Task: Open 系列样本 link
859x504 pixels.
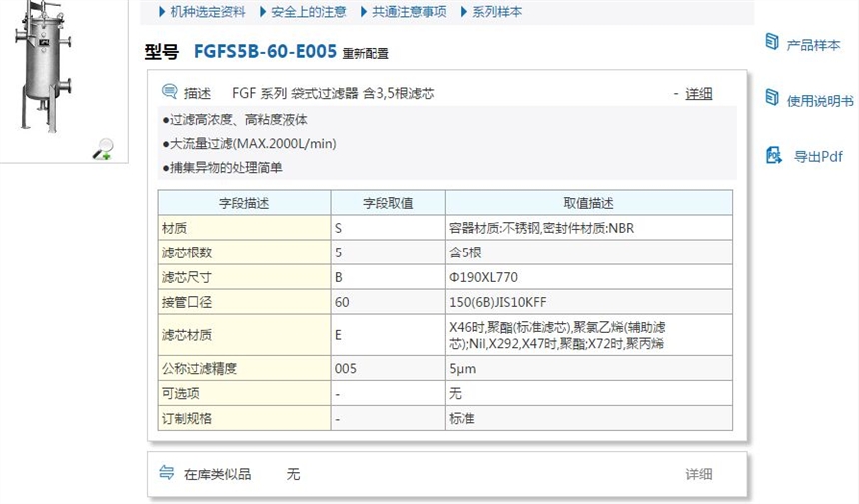Action: tap(497, 12)
